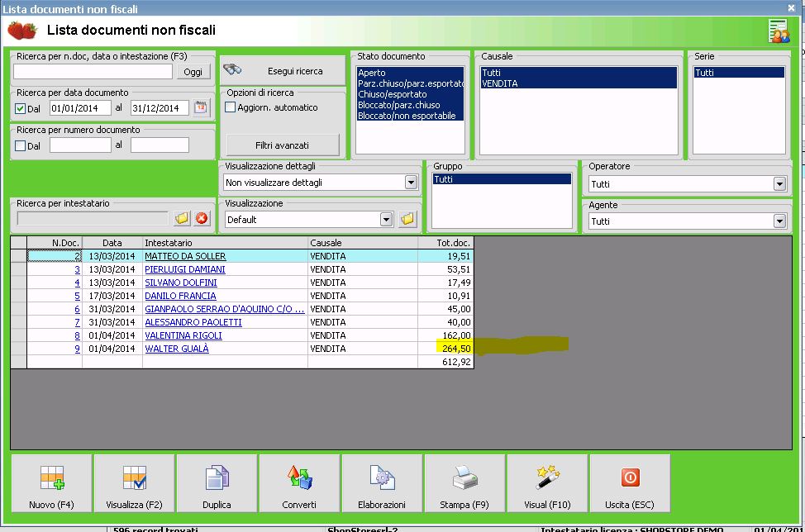Click the end date field 31/12/2014
Image resolution: width=805 pixels, height=532 pixels.
click(x=160, y=107)
